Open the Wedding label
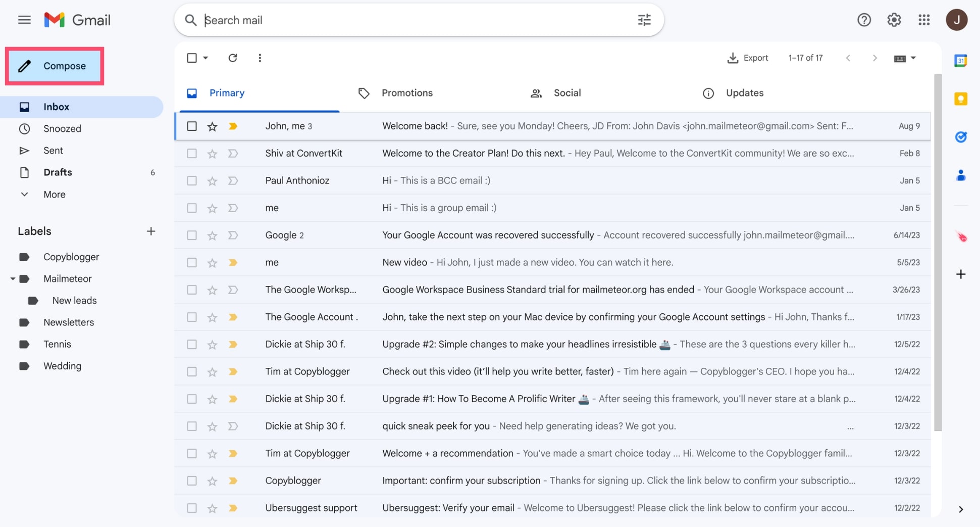 click(x=62, y=366)
